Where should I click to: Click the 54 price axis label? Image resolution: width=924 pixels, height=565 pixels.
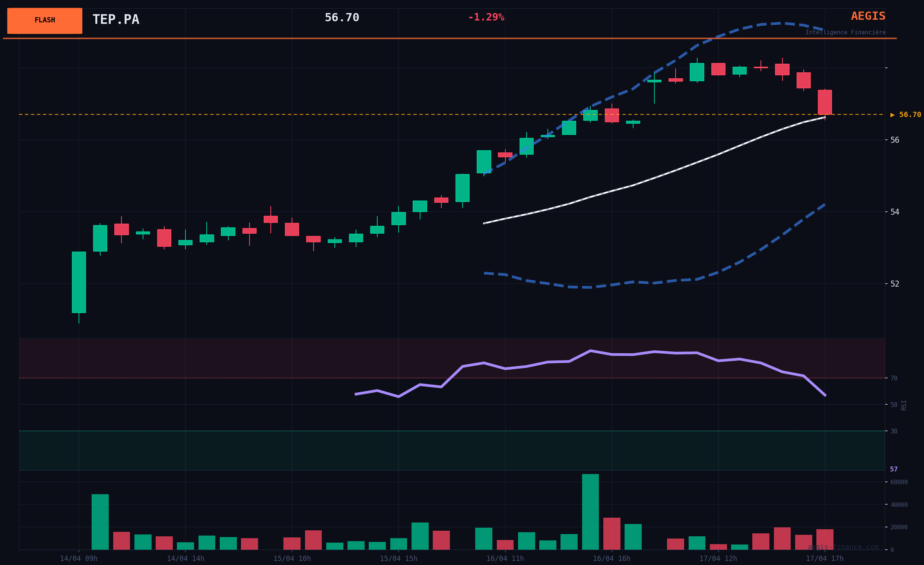(894, 212)
